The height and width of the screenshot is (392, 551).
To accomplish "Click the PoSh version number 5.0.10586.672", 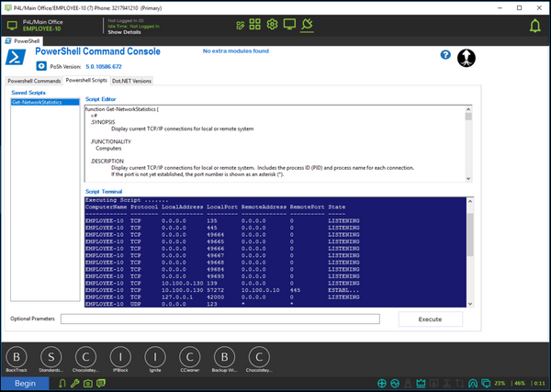I will (x=104, y=66).
